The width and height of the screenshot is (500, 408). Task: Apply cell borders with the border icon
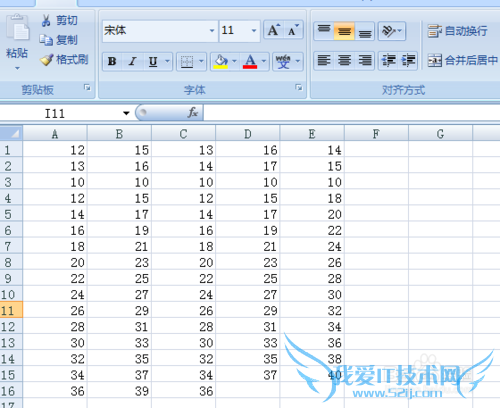(187, 61)
